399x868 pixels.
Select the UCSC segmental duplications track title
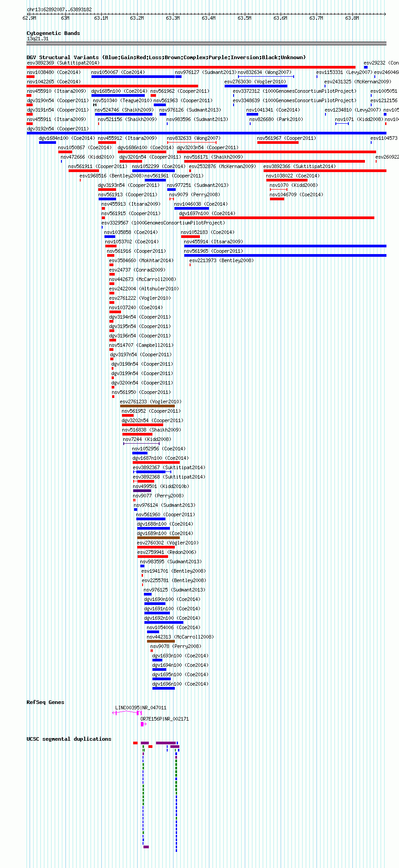pyautogui.click(x=69, y=739)
